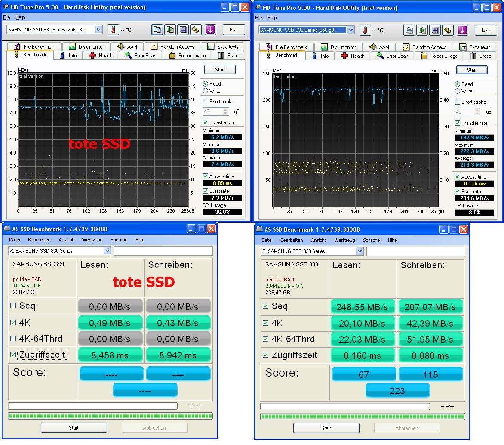Open Werkzeug menu in left AS SSD
This screenshot has width=504, height=445.
[92, 240]
